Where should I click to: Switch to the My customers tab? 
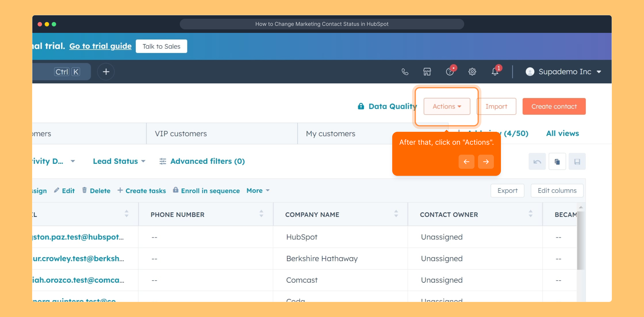pyautogui.click(x=331, y=134)
